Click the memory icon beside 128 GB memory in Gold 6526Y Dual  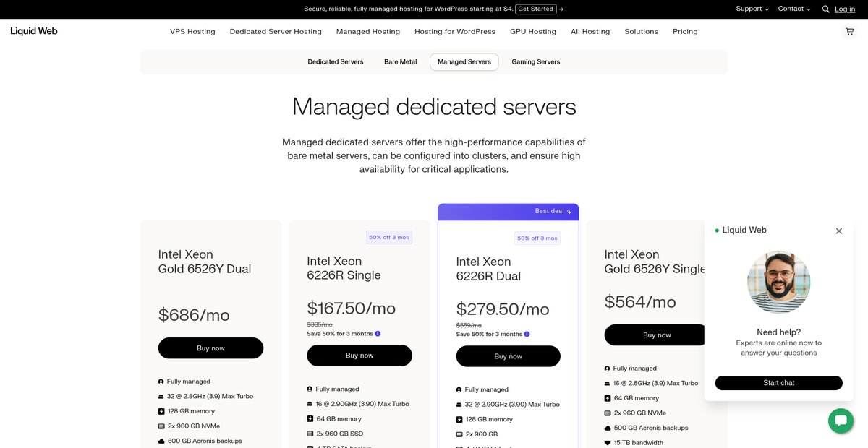click(161, 411)
